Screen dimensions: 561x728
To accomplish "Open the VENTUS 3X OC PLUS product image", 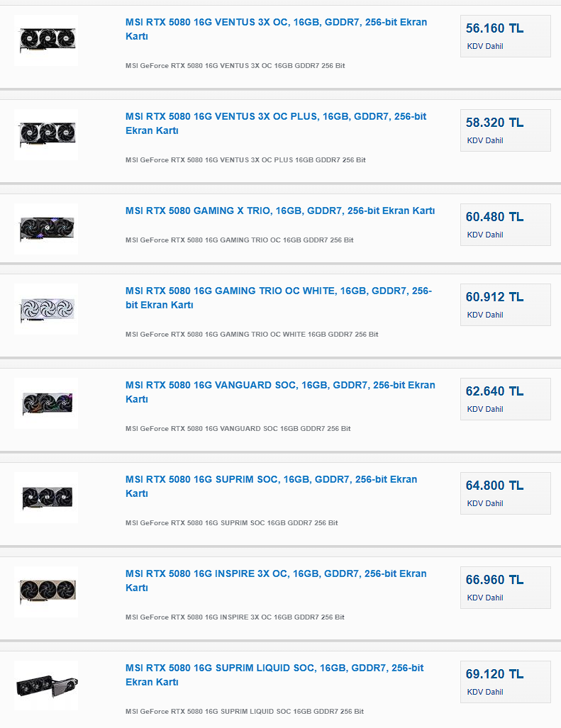I will click(46, 134).
